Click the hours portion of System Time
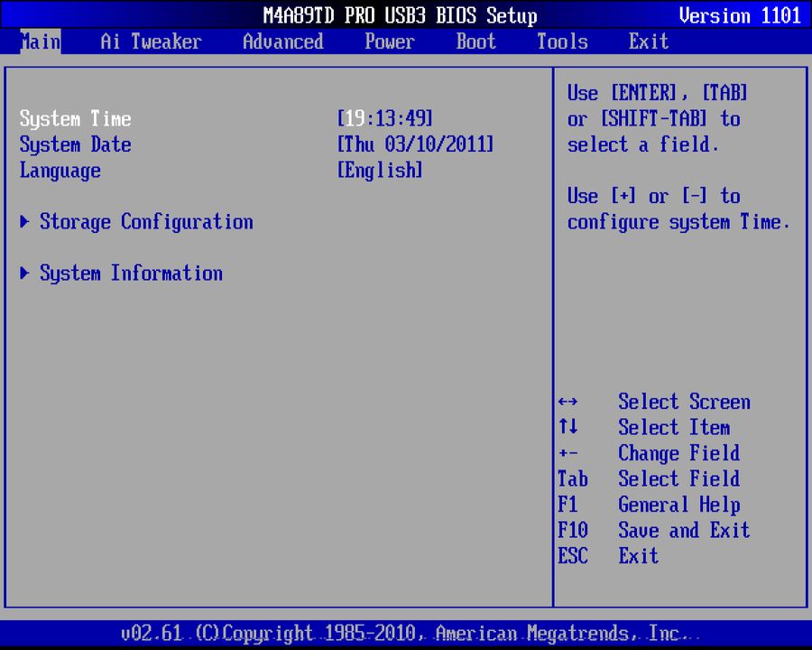812x650 pixels. [352, 118]
